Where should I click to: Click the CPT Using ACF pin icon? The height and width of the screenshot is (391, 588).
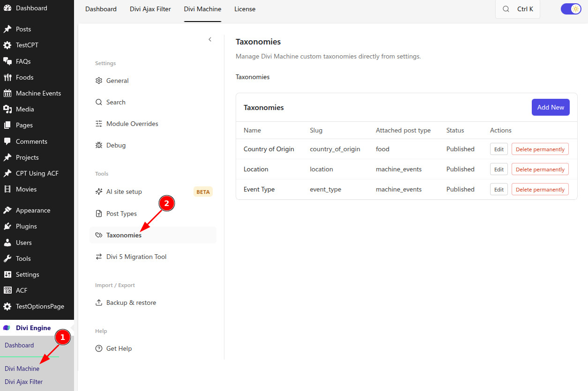pos(7,173)
